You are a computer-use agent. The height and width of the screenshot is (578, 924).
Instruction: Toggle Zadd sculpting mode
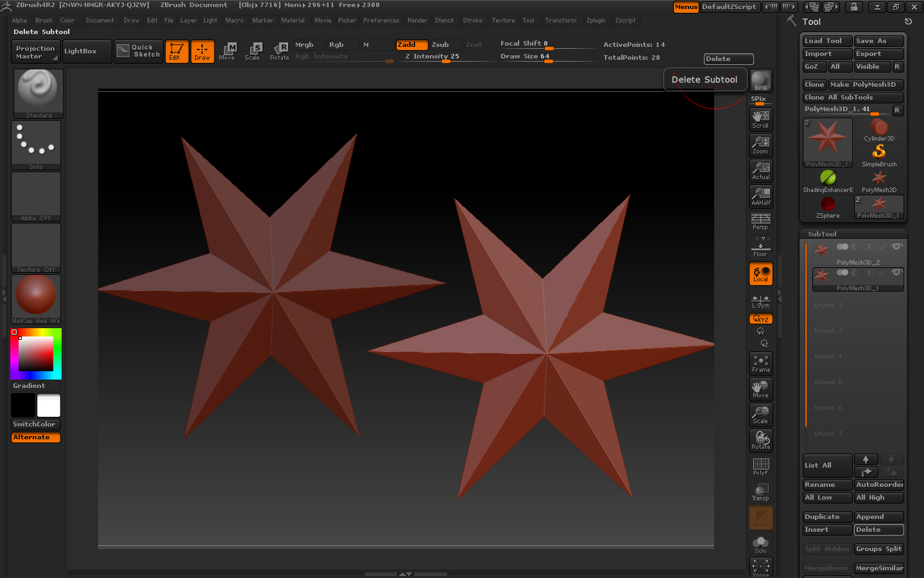pos(411,44)
